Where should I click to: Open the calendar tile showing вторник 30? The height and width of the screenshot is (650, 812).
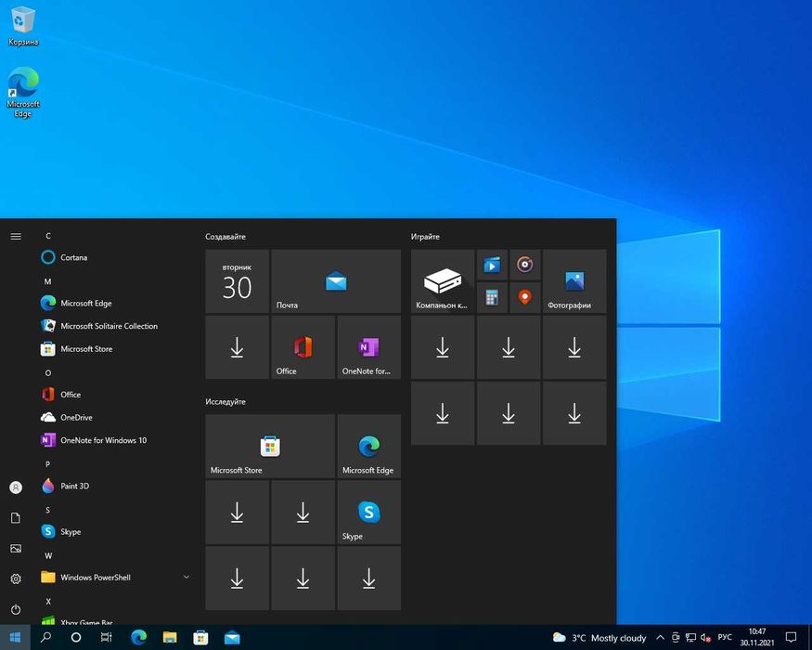pyautogui.click(x=238, y=281)
